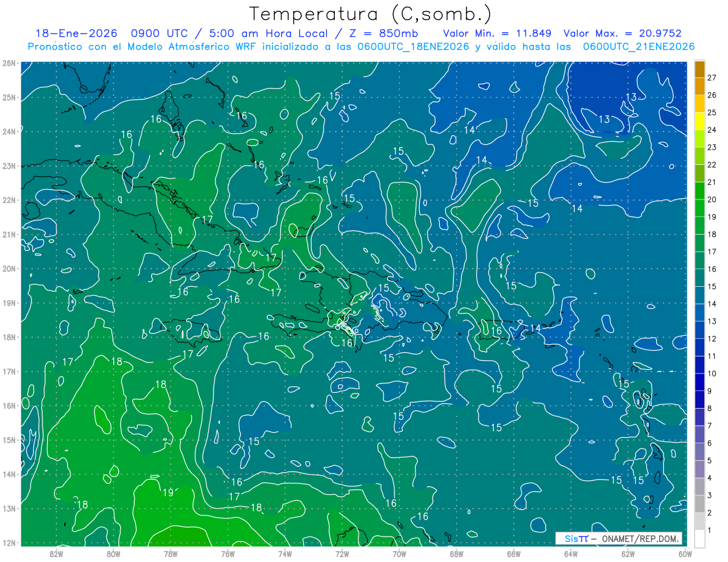The width and height of the screenshot is (728, 562).
Task: Click the longitude axis label "64W"
Action: coord(570,554)
